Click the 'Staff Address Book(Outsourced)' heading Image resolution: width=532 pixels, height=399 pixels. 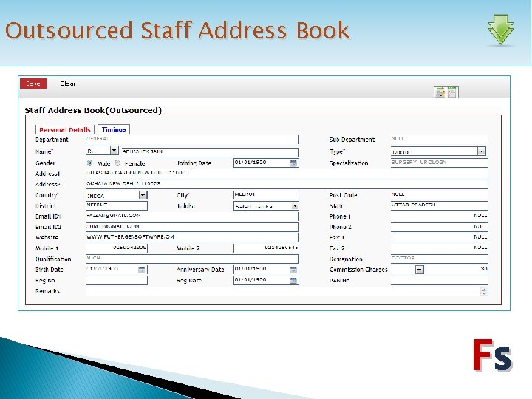pyautogui.click(x=93, y=110)
